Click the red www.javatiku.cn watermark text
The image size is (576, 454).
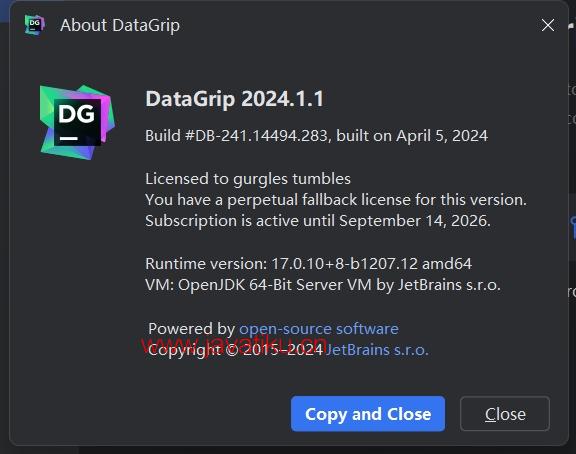(234, 345)
